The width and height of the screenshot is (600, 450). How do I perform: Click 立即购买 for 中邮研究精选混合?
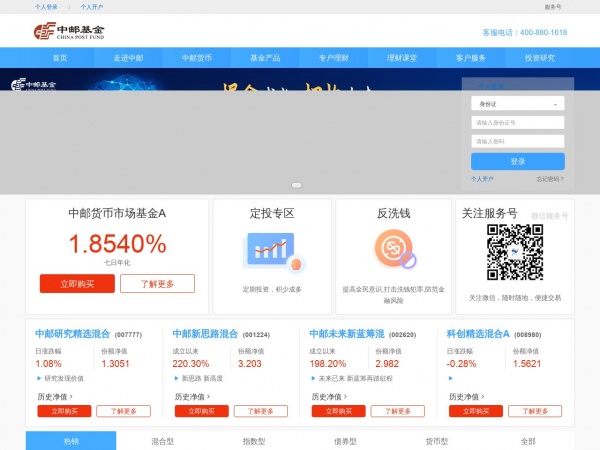pyautogui.click(x=64, y=411)
